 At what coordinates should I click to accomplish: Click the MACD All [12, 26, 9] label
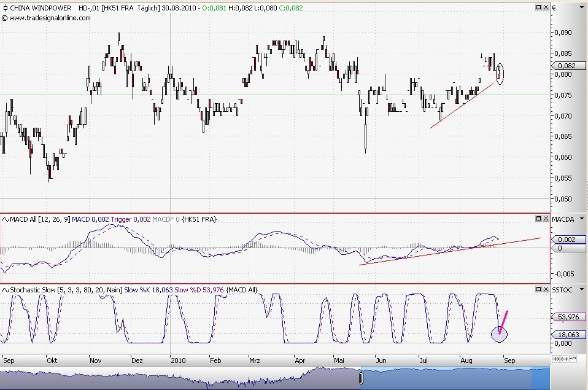click(40, 219)
